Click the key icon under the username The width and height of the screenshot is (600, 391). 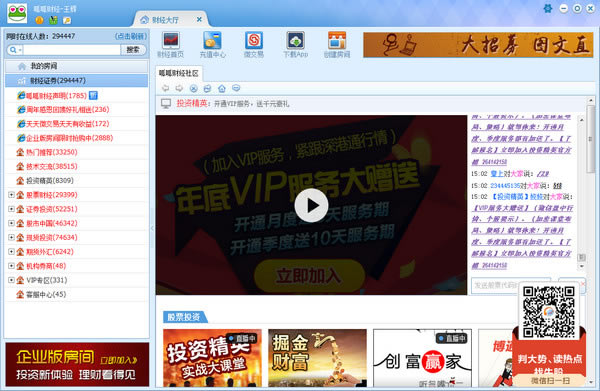click(x=67, y=20)
